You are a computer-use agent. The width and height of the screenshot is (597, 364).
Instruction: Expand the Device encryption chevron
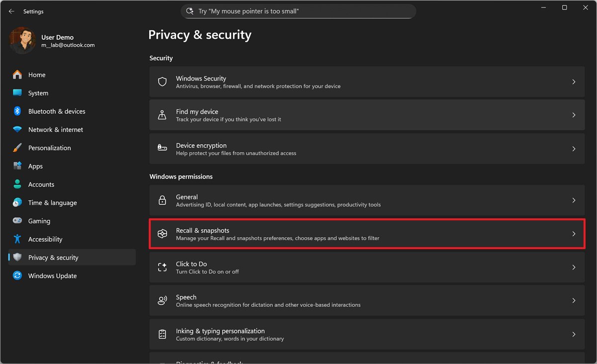574,149
